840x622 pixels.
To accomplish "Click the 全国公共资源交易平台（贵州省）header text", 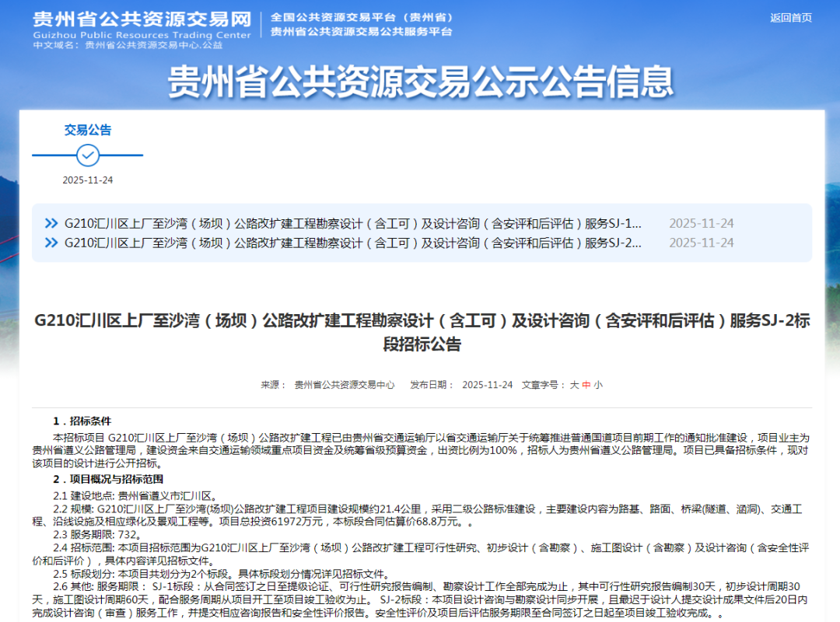I will pos(362,17).
